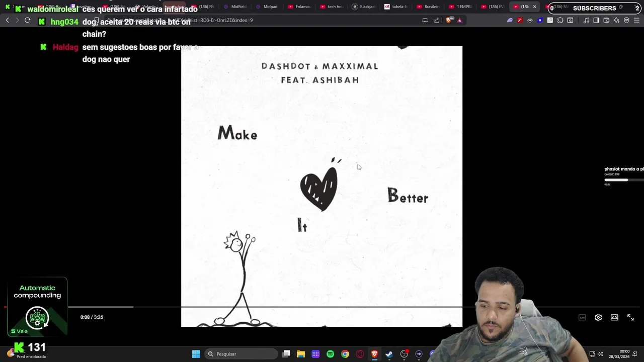This screenshot has width=644, height=362.
Task: Click the purple extension icon in toolbar
Action: [x=510, y=20]
